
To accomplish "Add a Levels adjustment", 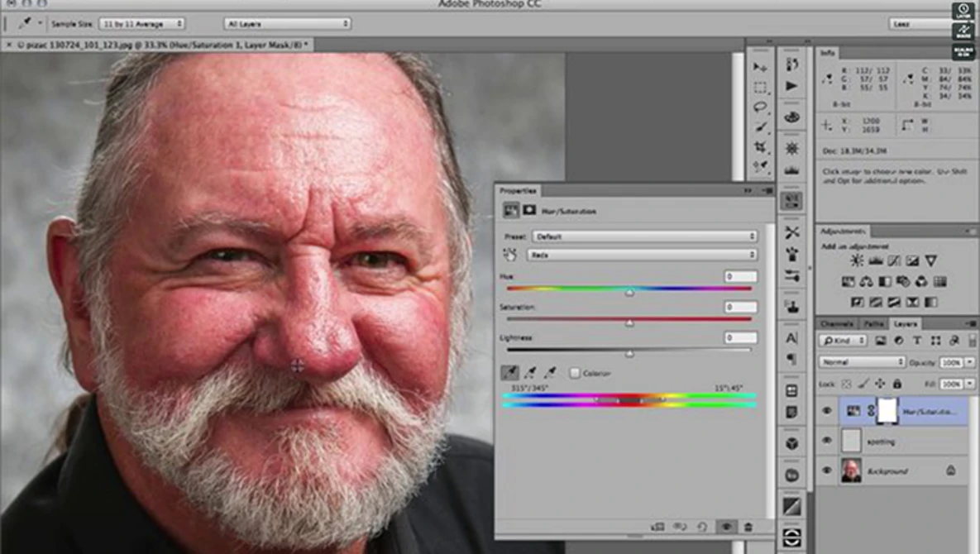I will pyautogui.click(x=876, y=260).
